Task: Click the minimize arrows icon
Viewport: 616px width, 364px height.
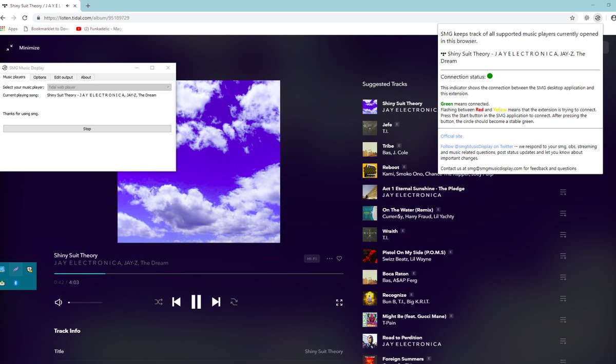Action: point(9,48)
